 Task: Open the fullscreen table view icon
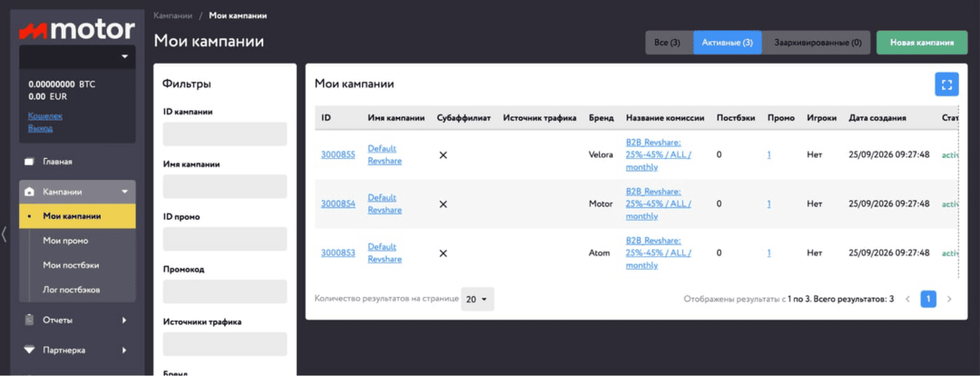point(946,84)
